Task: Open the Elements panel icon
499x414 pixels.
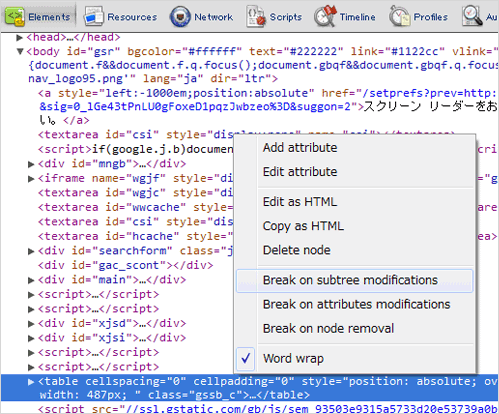Action: [x=15, y=17]
